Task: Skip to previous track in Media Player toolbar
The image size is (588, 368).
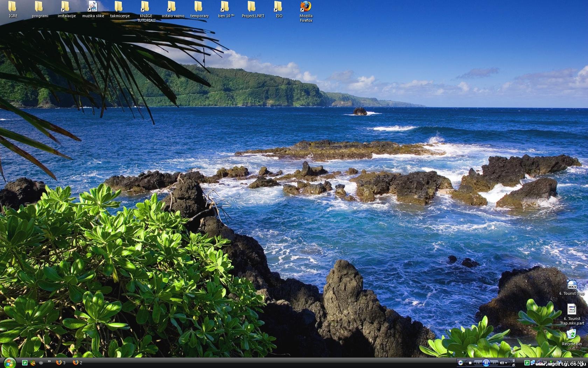Action: [x=477, y=363]
